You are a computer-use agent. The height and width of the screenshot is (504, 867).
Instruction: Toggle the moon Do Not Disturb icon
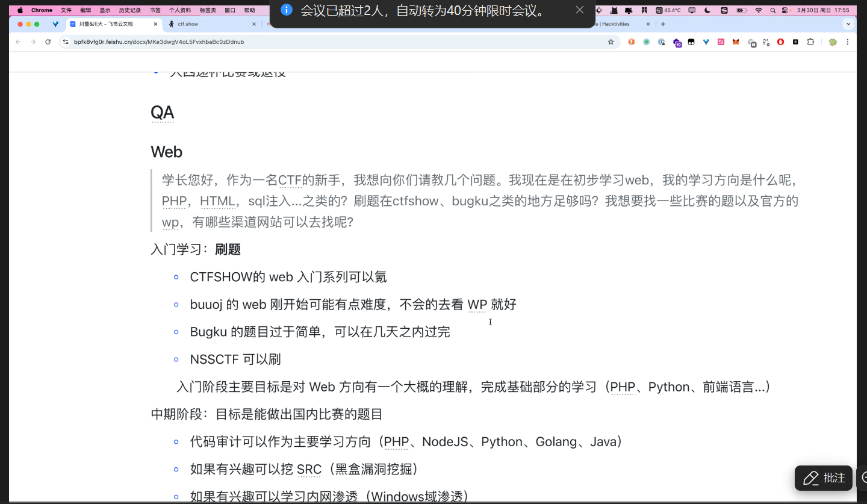(x=708, y=10)
